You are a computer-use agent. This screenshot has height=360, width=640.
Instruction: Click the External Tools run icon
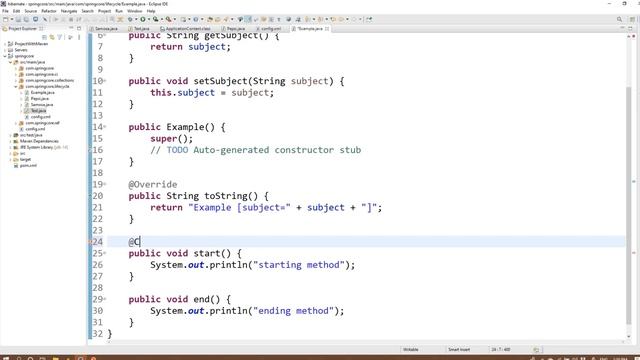point(168,19)
